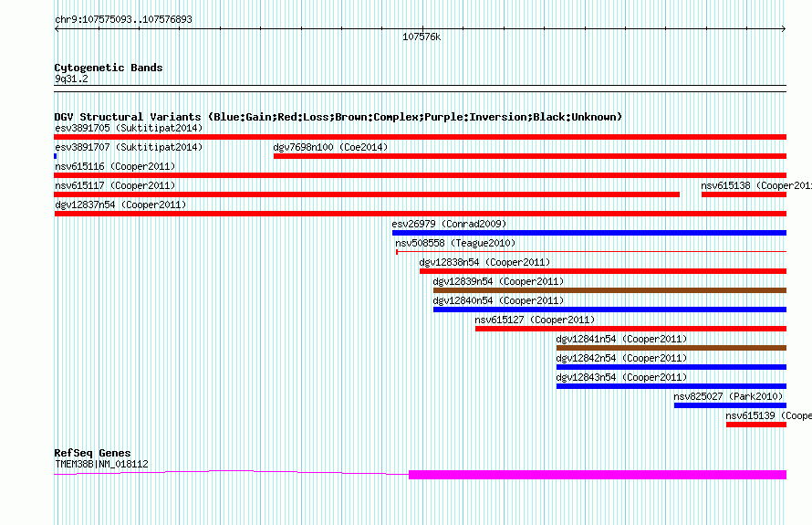Click the dgv12840n54 (Cooper2011) label

(498, 300)
